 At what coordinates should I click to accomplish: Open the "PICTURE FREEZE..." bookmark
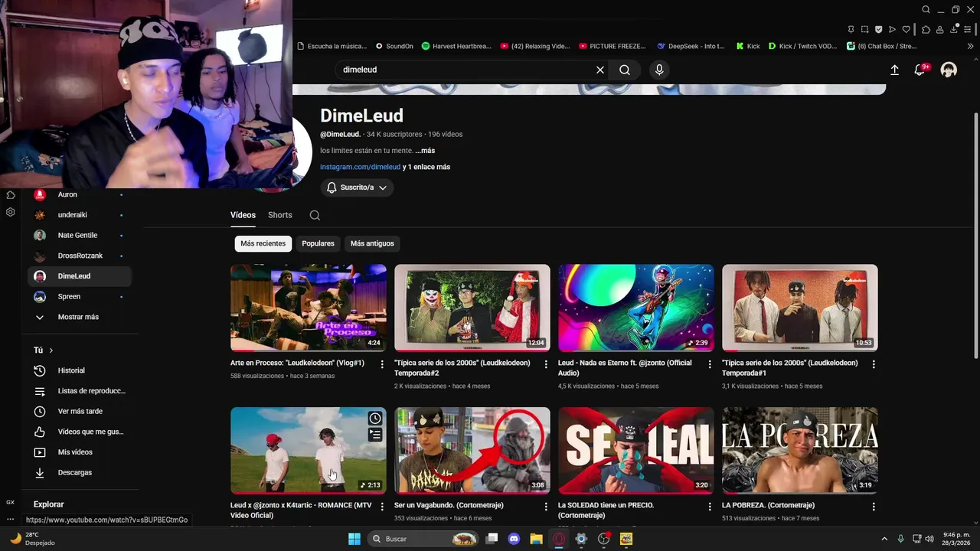pos(612,46)
